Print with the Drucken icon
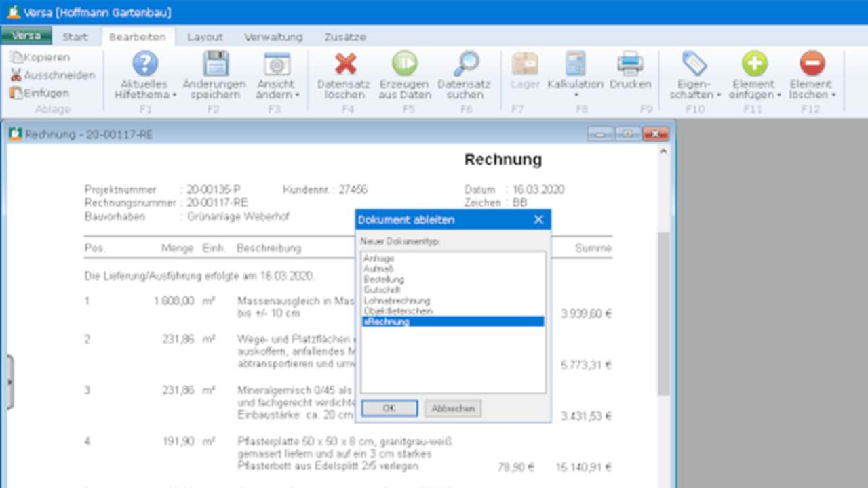The width and height of the screenshot is (868, 488). pos(630,64)
